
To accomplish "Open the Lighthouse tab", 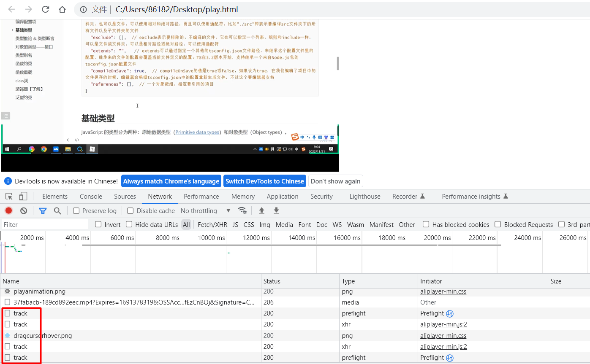I will pos(365,196).
